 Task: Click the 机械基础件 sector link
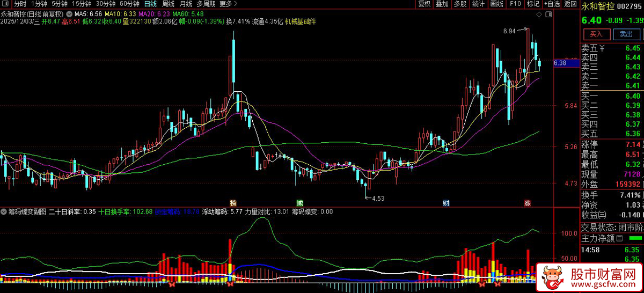[x=302, y=21]
